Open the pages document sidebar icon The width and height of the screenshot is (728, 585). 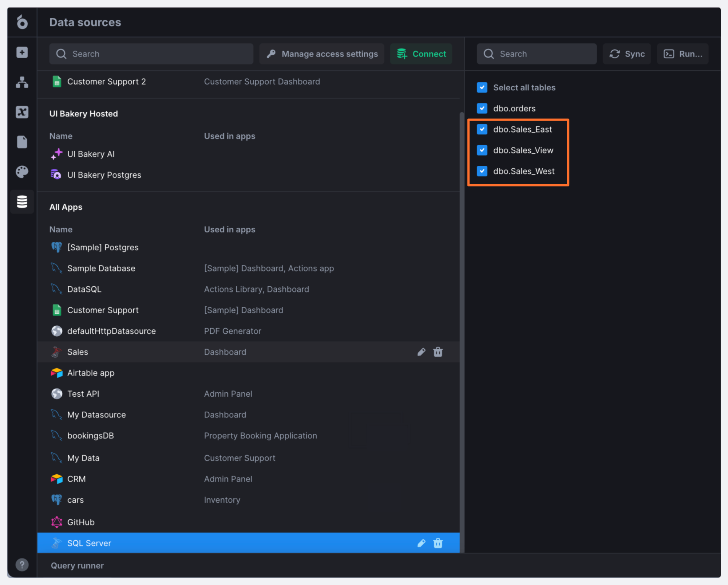[22, 142]
